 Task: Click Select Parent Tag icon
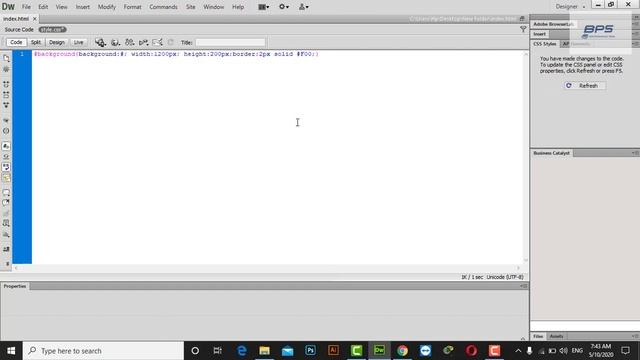point(6,120)
